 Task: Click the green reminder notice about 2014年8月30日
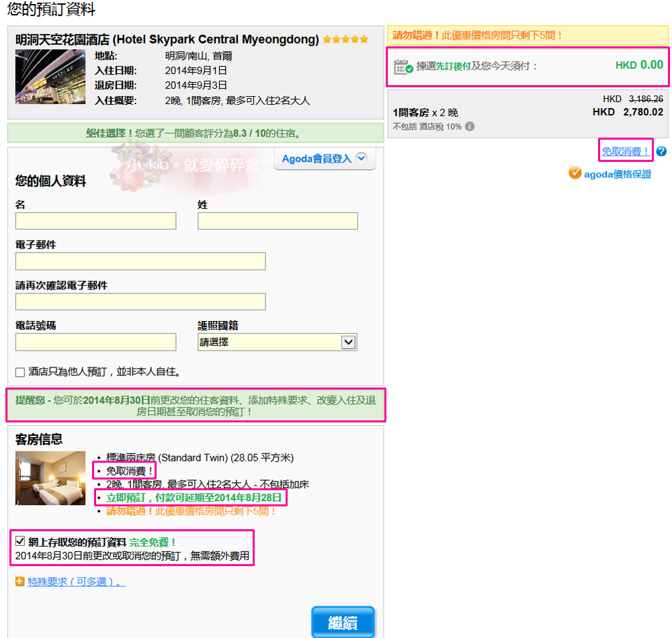(x=196, y=406)
